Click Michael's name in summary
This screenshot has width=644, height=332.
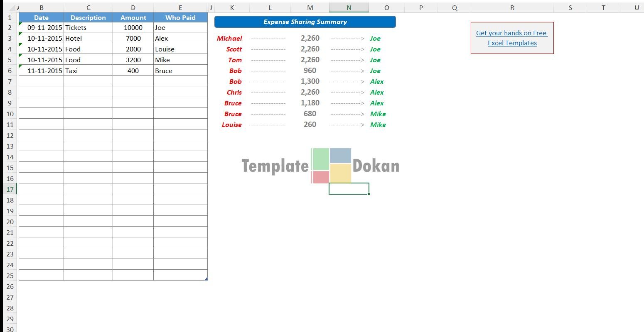[x=229, y=38]
